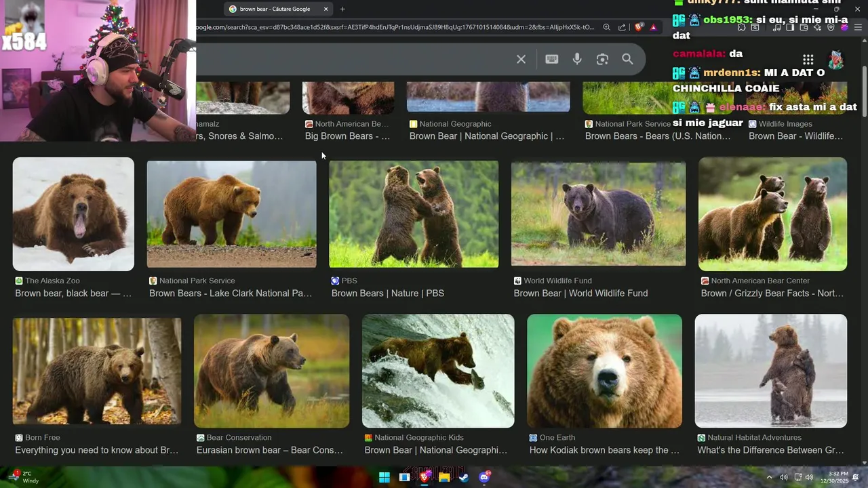Follow 'Brown bear, black bear' Alaska Zoo link

point(73,293)
